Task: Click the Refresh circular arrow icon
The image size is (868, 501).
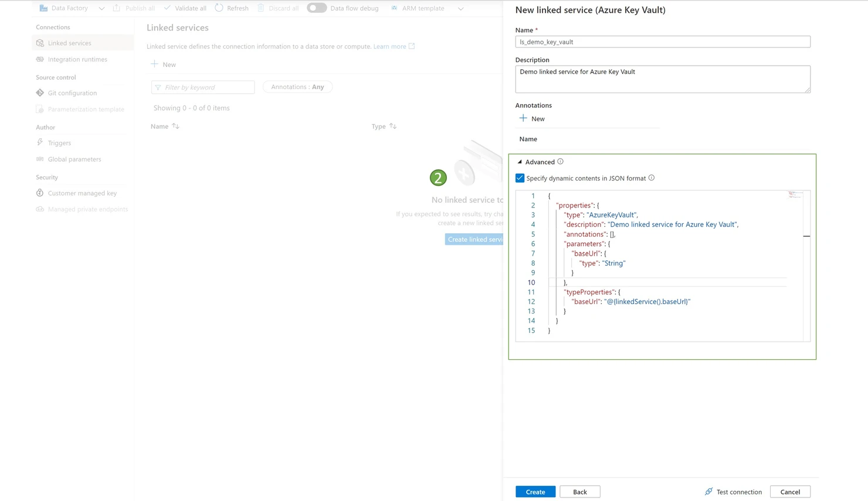Action: click(219, 8)
